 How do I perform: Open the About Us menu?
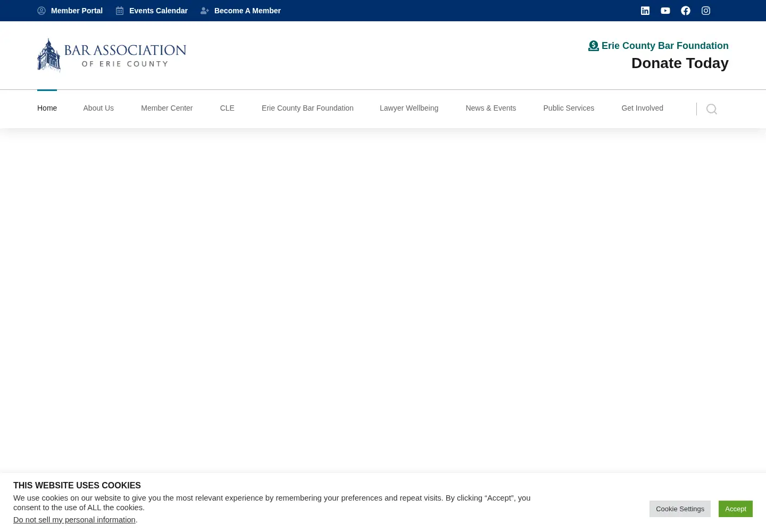pos(98,108)
